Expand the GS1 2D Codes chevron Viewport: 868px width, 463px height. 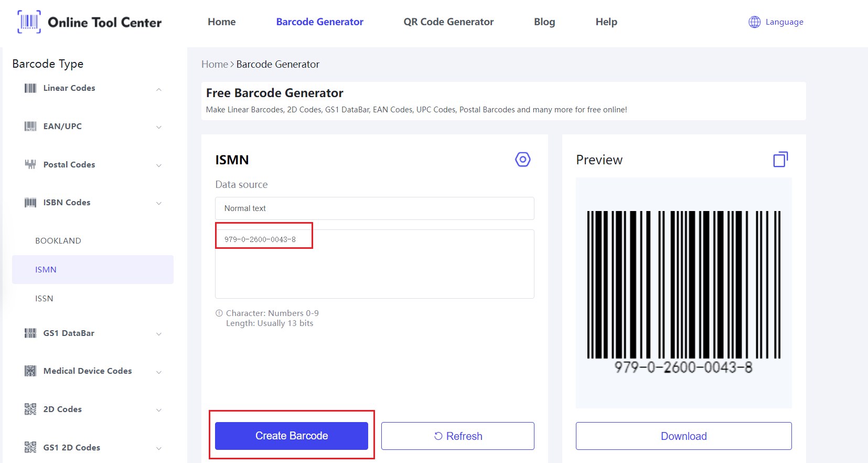(158, 448)
